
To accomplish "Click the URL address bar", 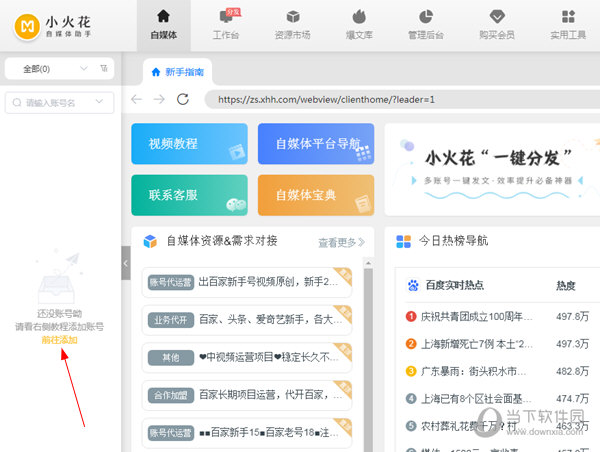I will pos(402,100).
